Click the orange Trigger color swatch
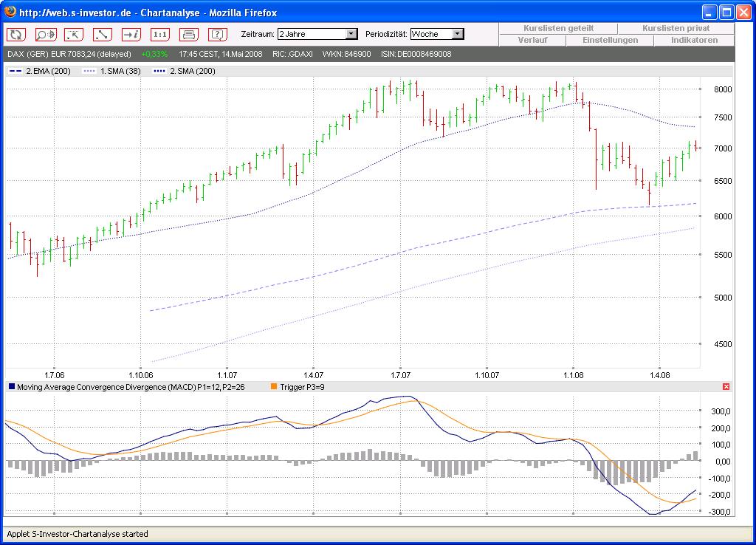The height and width of the screenshot is (545, 756). pyautogui.click(x=274, y=387)
